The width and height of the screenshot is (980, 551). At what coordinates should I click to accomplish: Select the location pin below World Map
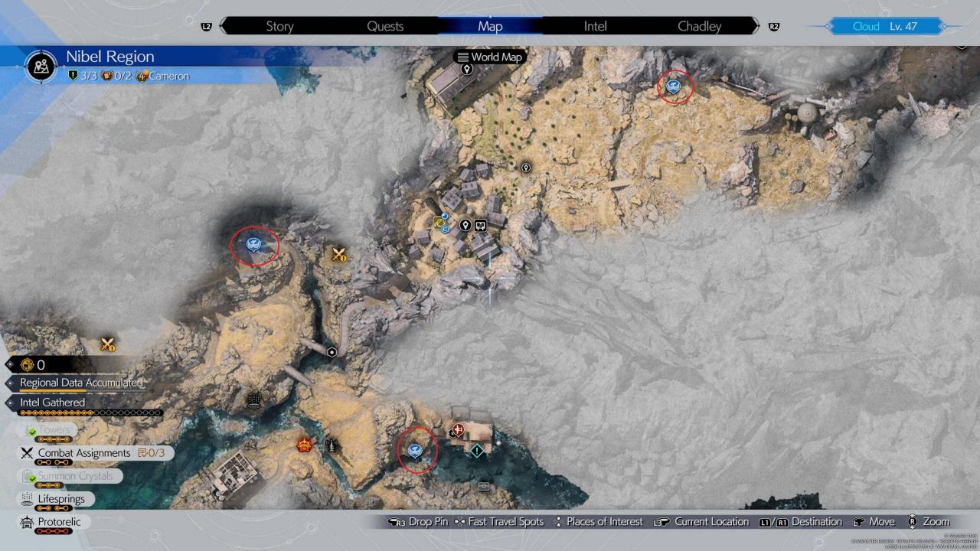pyautogui.click(x=467, y=70)
